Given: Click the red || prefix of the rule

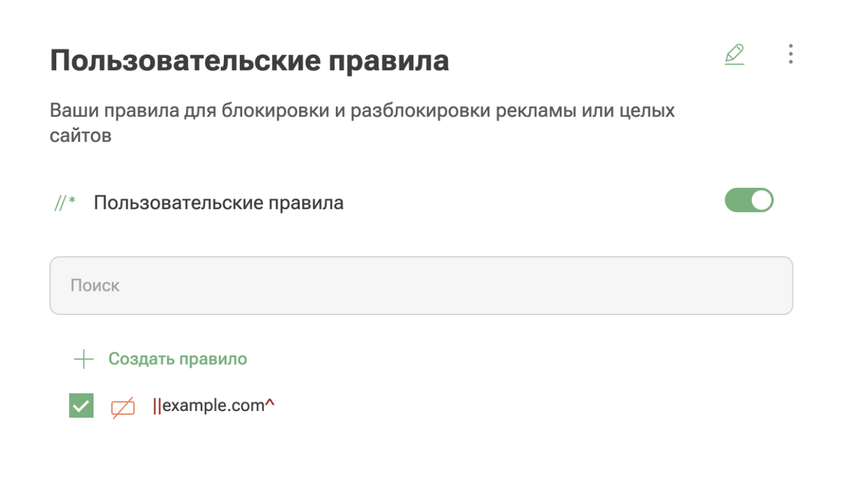Looking at the screenshot, I should (157, 405).
